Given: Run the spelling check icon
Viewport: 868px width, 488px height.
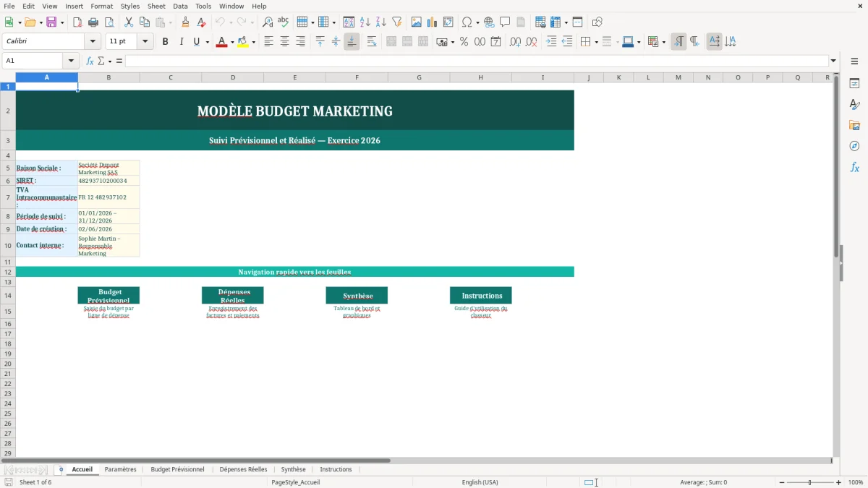Looking at the screenshot, I should click(284, 22).
